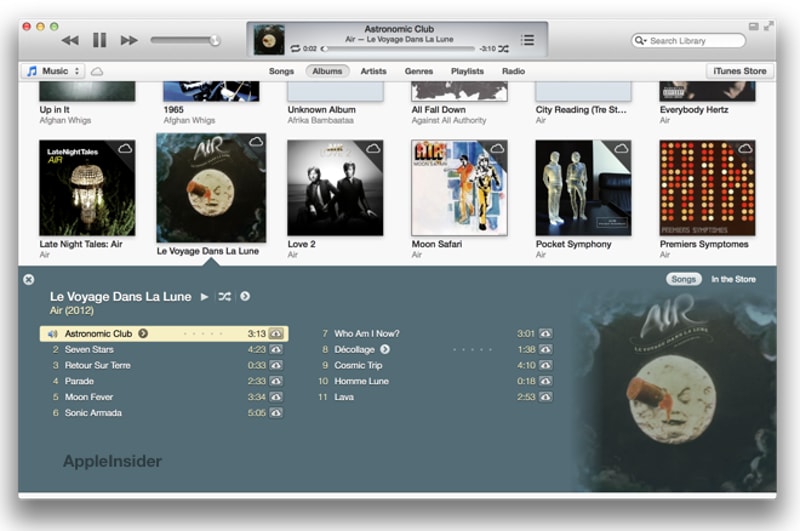
Task: Click the playback progress bar in the now playing display
Action: point(398,49)
